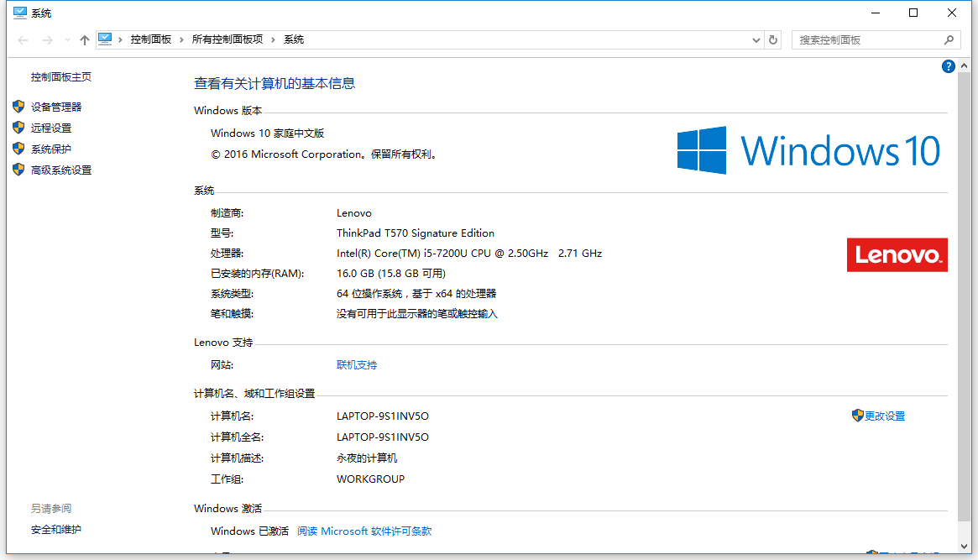Expand chevron after 所有控制面板项 breadcrumb

coord(273,40)
